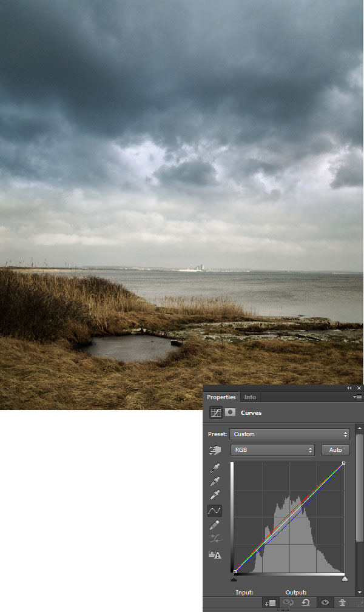Image resolution: width=364 pixels, height=612 pixels.
Task: Toggle Curves layer visibility eye
Action: point(325,603)
